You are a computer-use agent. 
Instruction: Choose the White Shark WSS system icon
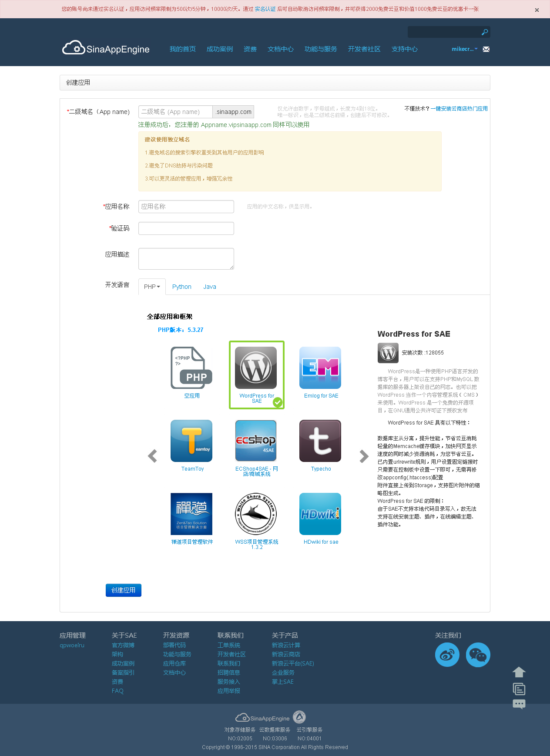click(256, 514)
